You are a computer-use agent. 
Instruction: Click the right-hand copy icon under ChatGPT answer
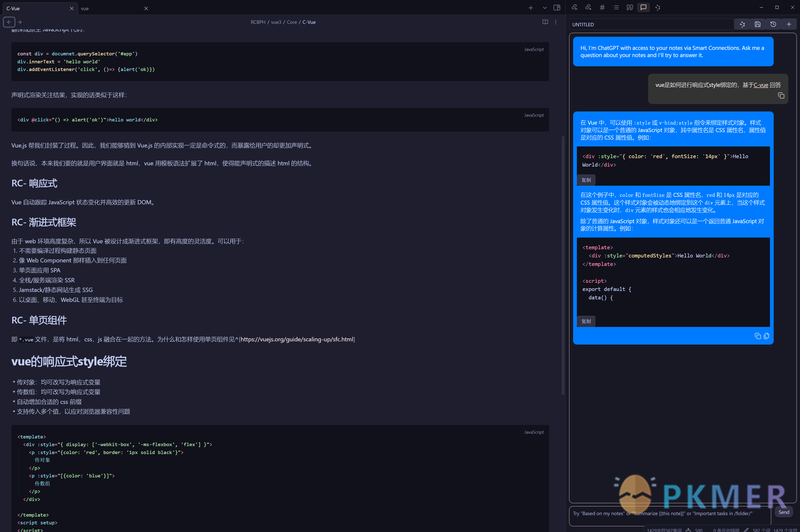[767, 336]
